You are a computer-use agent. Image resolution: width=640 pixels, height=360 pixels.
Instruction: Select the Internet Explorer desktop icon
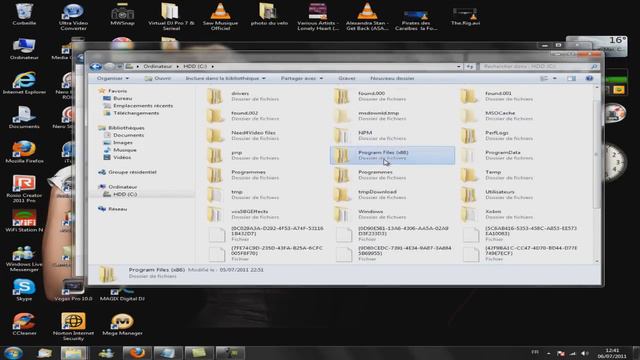[24, 83]
